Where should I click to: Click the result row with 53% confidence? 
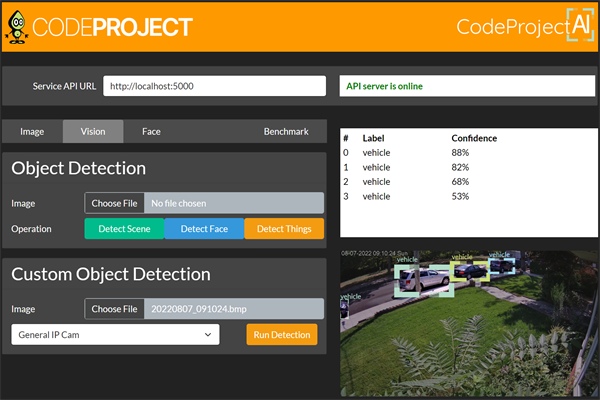tap(468, 196)
